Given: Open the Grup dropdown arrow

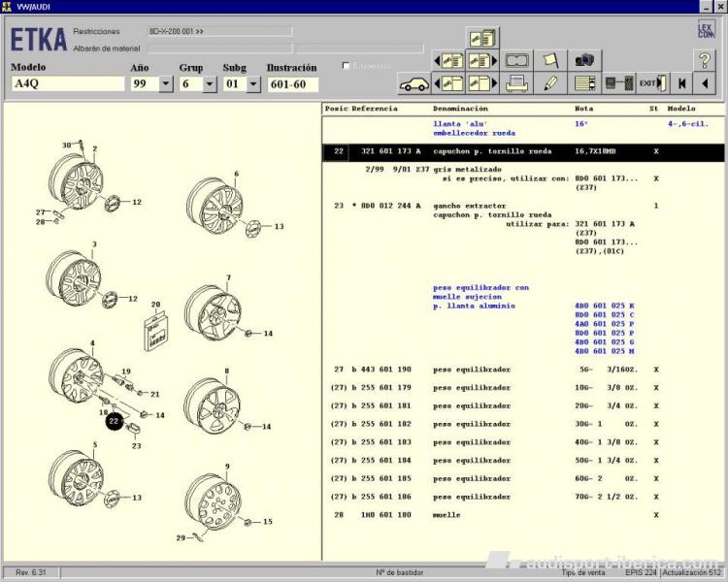Looking at the screenshot, I should tap(210, 84).
